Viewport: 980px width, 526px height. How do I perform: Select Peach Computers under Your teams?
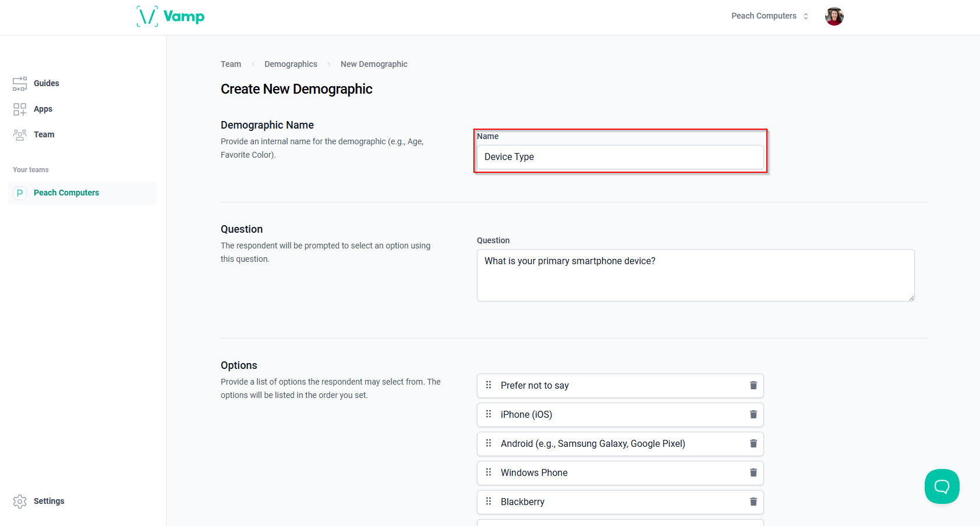[66, 193]
